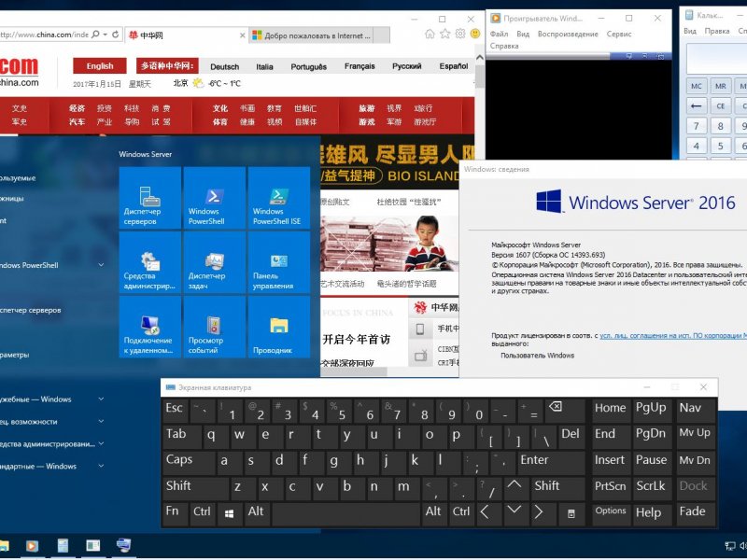Launch the Windows PowerShell tile
747x560 pixels.
click(215, 198)
